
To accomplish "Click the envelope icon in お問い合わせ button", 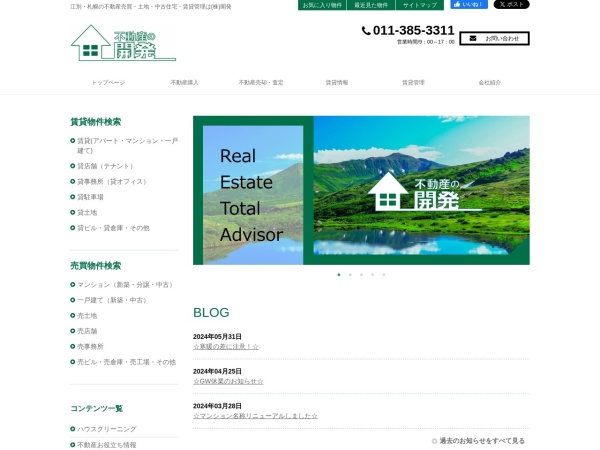I will tap(473, 38).
